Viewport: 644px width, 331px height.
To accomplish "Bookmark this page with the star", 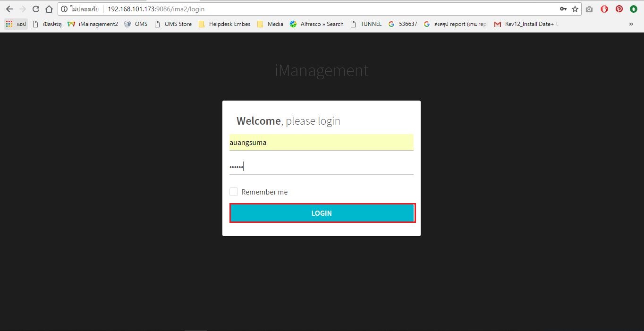I will (575, 9).
